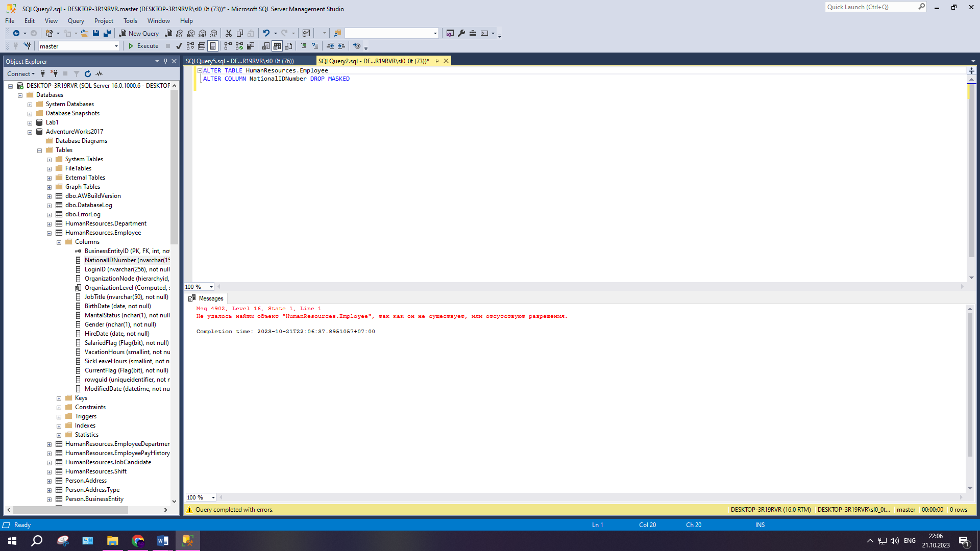This screenshot has width=980, height=551.
Task: Select the Messages results tab
Action: pos(206,298)
